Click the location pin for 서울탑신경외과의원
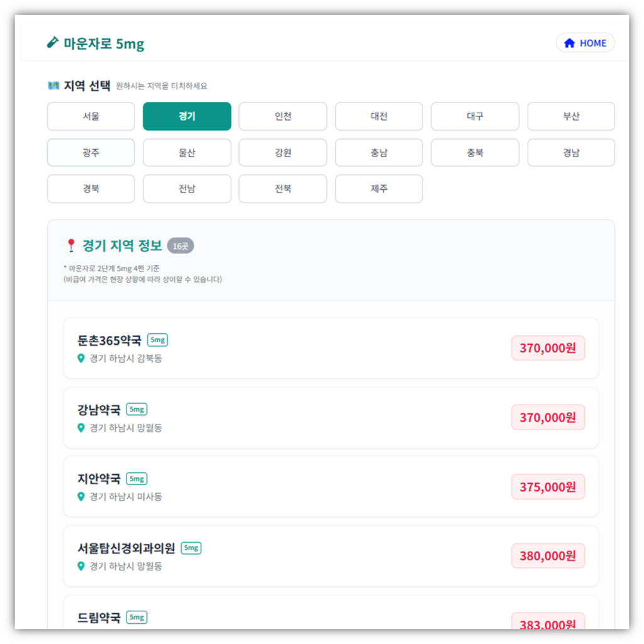The height and width of the screenshot is (644, 644). coord(82,567)
